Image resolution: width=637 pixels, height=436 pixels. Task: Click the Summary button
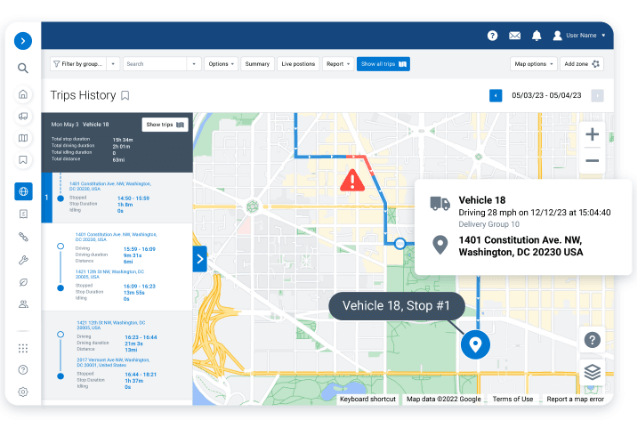pyautogui.click(x=258, y=64)
